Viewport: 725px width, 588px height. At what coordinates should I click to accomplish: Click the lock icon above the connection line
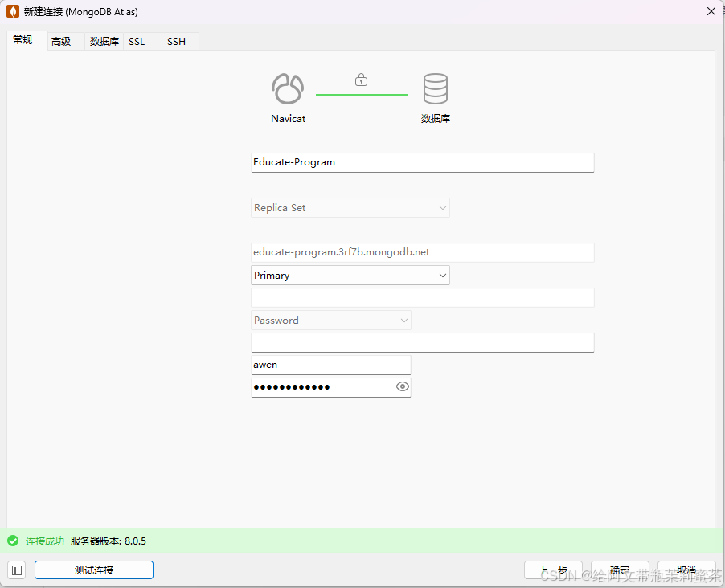pos(361,79)
